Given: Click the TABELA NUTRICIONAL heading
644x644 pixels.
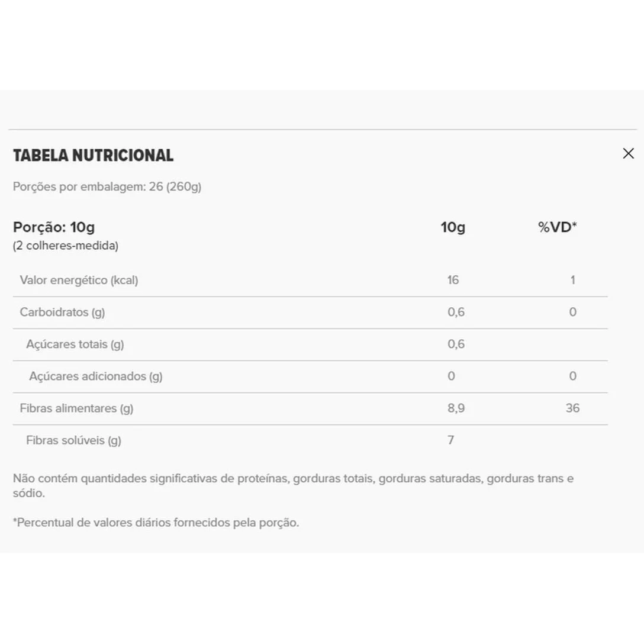Looking at the screenshot, I should point(93,156).
